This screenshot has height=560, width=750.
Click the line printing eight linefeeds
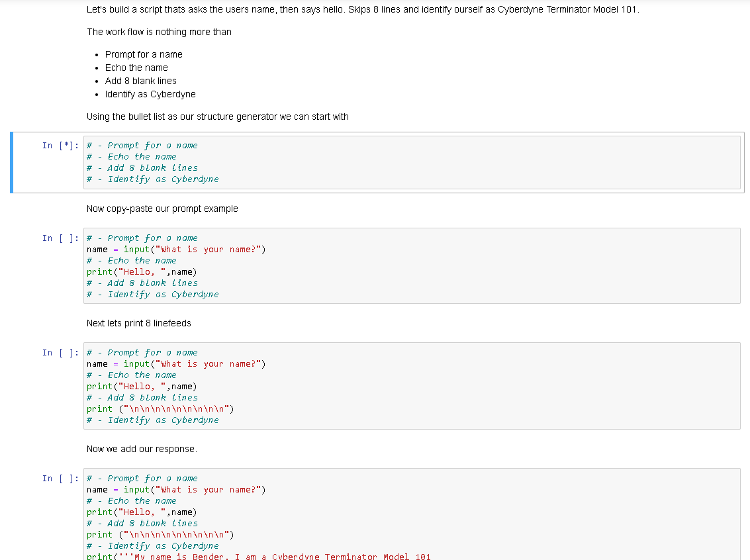point(159,408)
